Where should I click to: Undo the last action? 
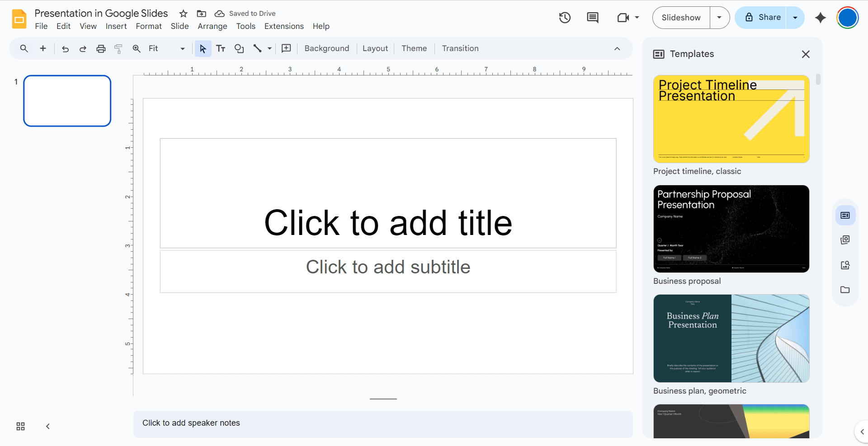pyautogui.click(x=65, y=48)
